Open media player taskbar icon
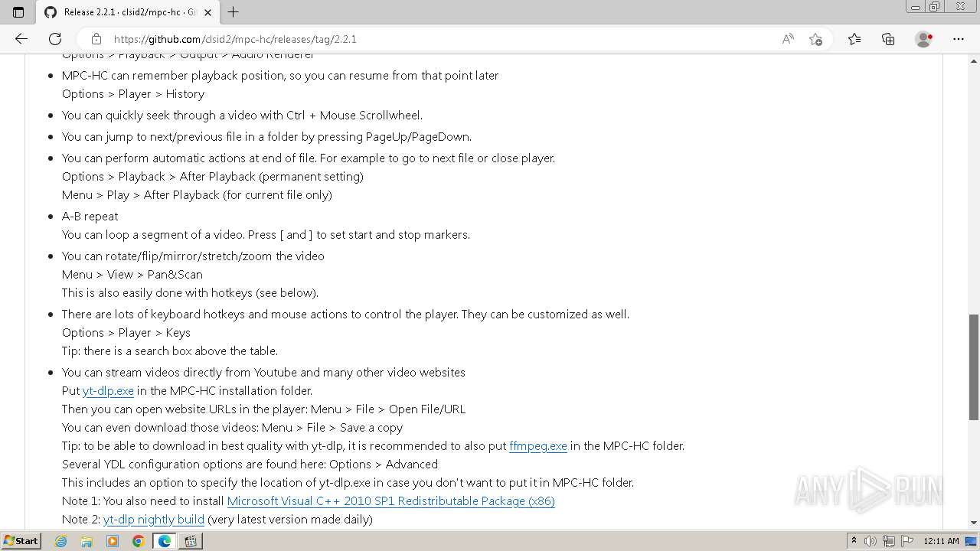 click(x=113, y=541)
